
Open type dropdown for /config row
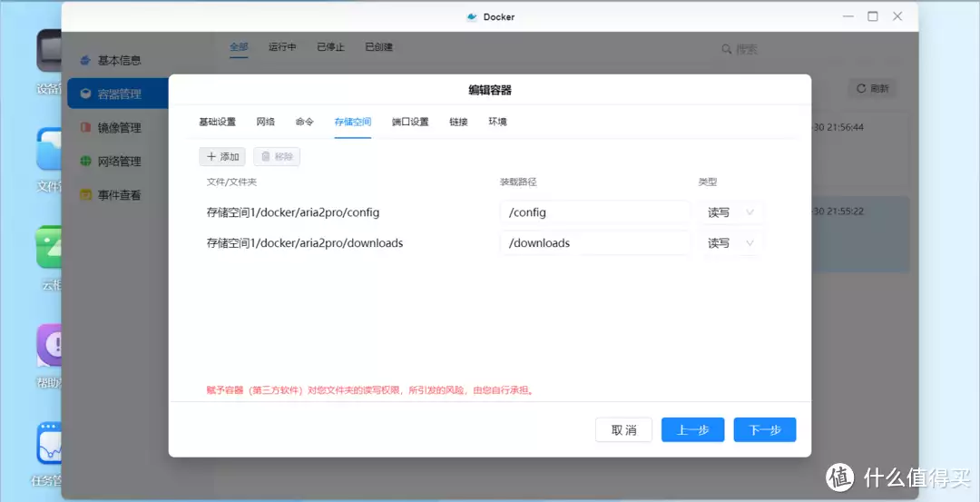pyautogui.click(x=730, y=212)
